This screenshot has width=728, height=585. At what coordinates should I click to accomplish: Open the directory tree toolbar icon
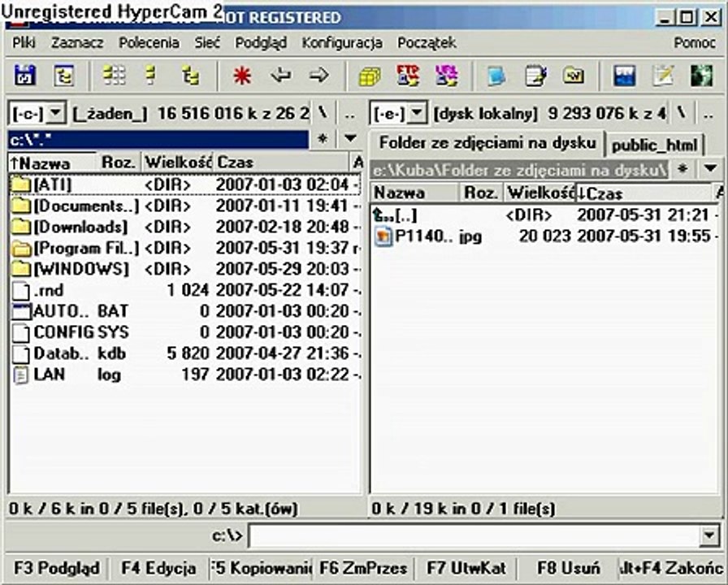[x=63, y=76]
